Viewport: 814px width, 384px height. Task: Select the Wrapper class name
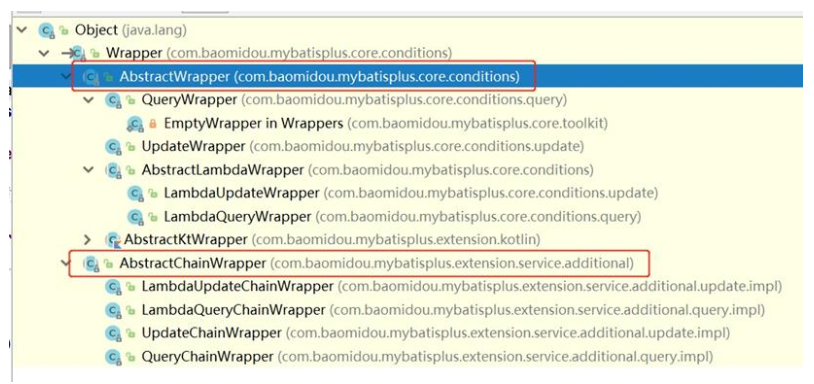pyautogui.click(x=134, y=53)
